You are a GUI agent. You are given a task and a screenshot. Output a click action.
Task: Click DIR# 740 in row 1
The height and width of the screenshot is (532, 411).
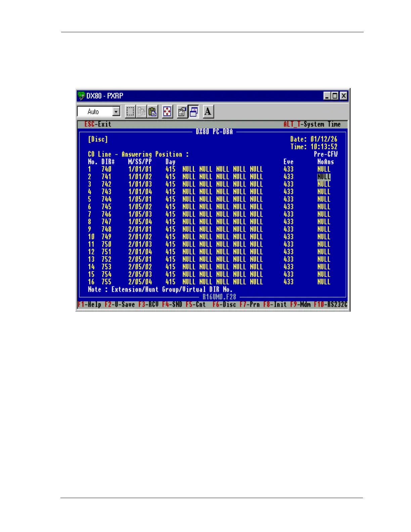click(x=106, y=169)
